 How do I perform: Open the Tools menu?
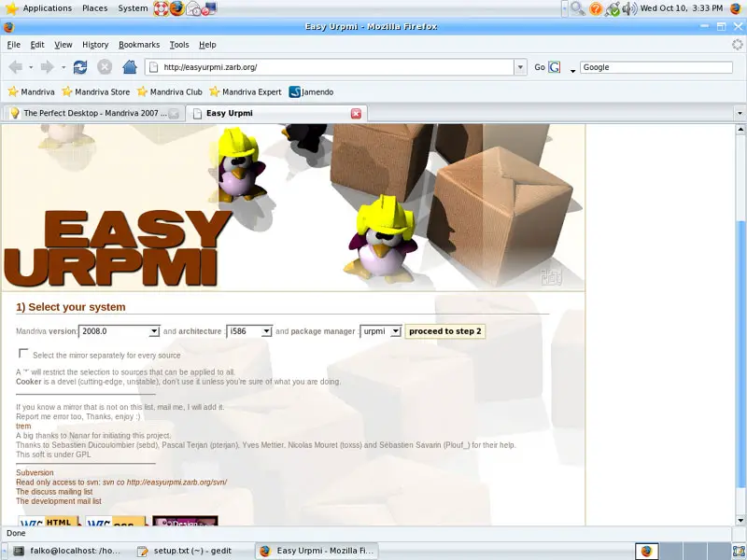coord(179,45)
